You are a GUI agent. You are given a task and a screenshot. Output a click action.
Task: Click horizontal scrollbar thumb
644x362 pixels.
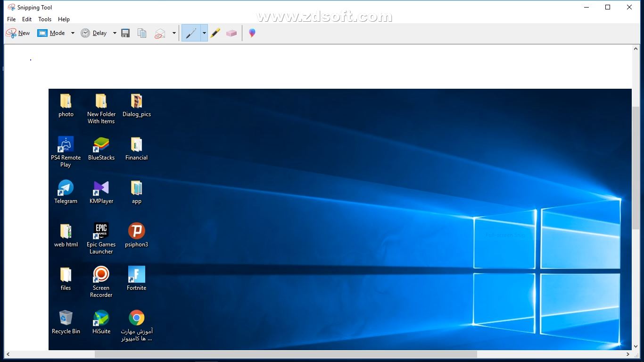click(286, 354)
